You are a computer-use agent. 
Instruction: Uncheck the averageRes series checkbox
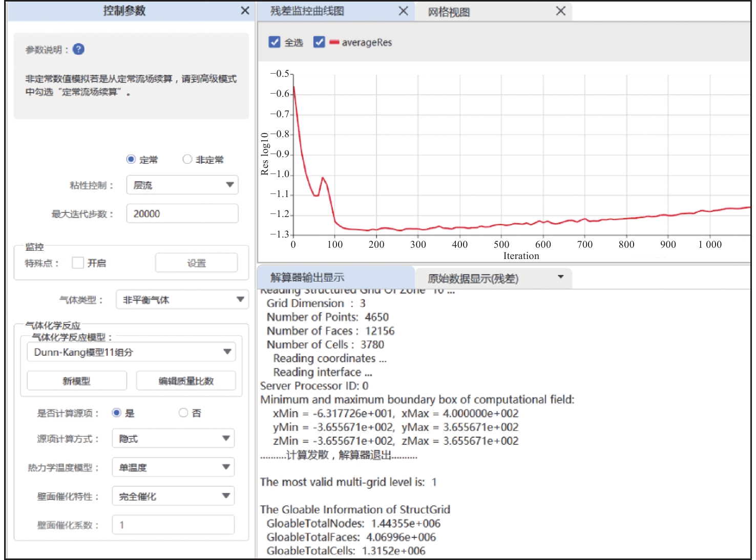pos(319,42)
